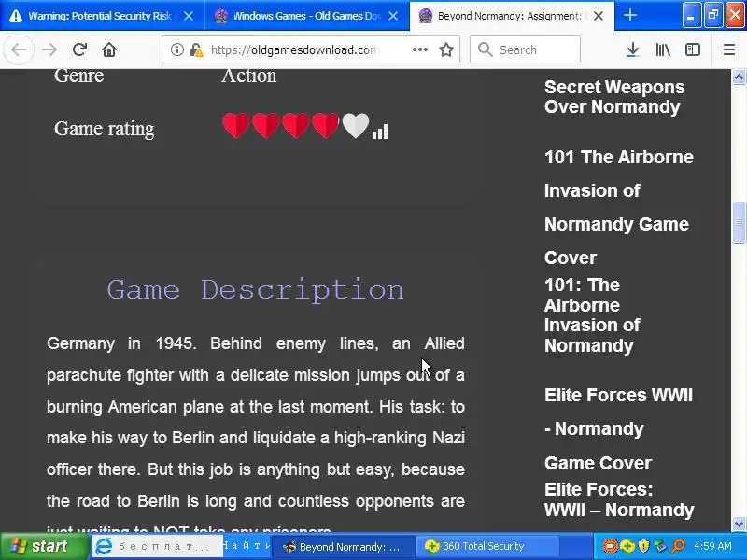Image resolution: width=747 pixels, height=560 pixels.
Task: Open Elite Forces WWII - Normandy Game Cover
Action: click(x=618, y=428)
